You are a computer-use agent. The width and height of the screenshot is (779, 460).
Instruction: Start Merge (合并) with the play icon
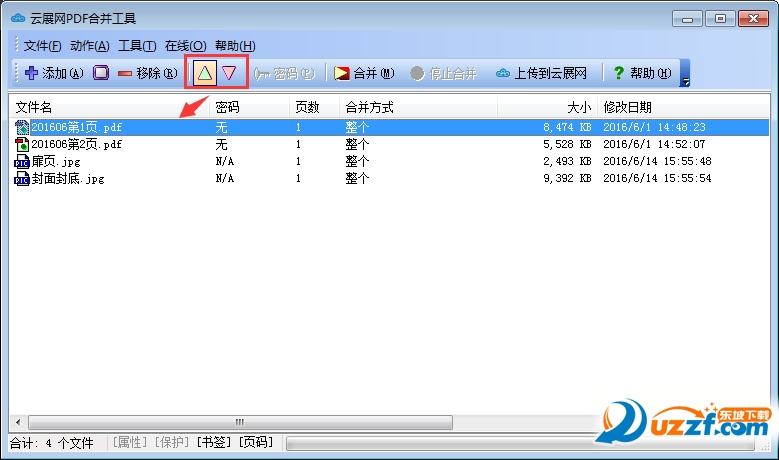[341, 74]
